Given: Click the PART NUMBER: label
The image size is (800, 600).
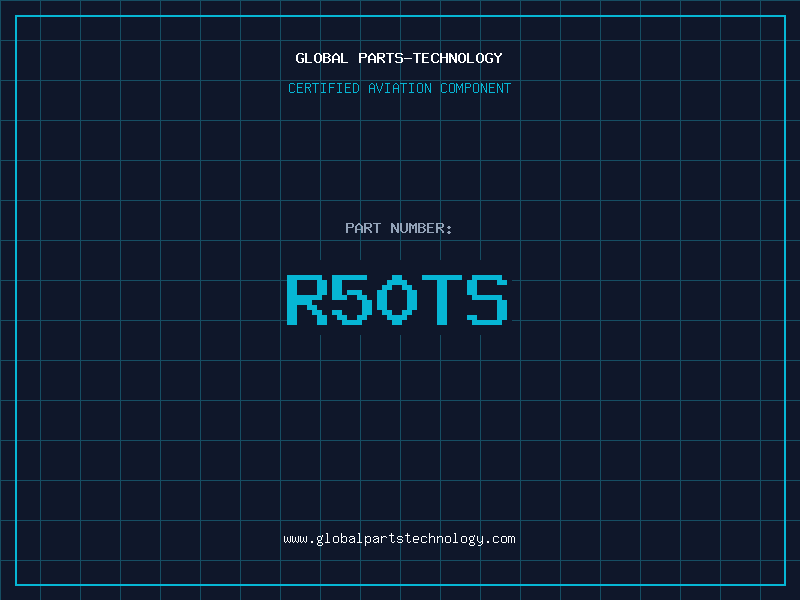Looking at the screenshot, I should [x=399, y=228].
